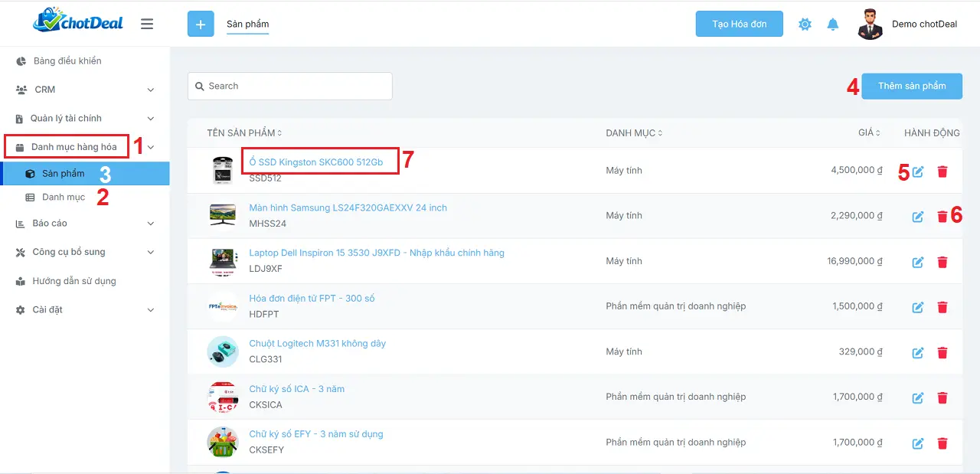Delete the Màn hình Samsung product
The width and height of the screenshot is (980, 474).
coord(942,217)
